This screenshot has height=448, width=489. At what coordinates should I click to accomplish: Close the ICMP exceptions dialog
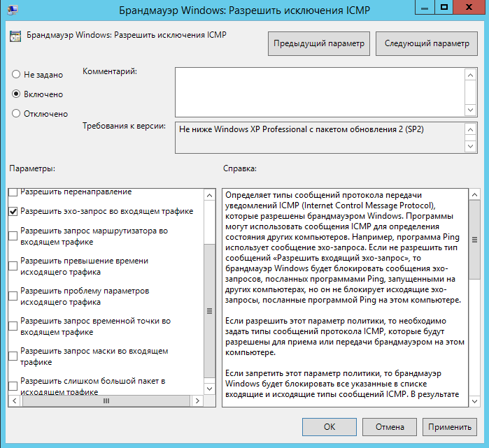469,8
